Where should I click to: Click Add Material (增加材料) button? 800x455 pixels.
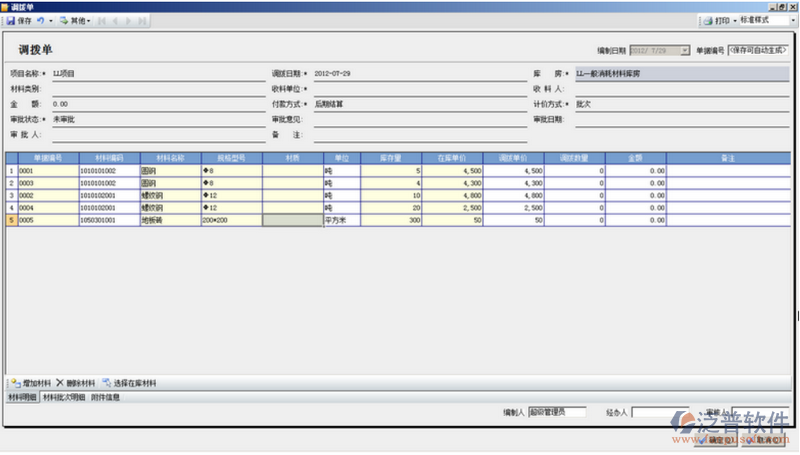(31, 383)
